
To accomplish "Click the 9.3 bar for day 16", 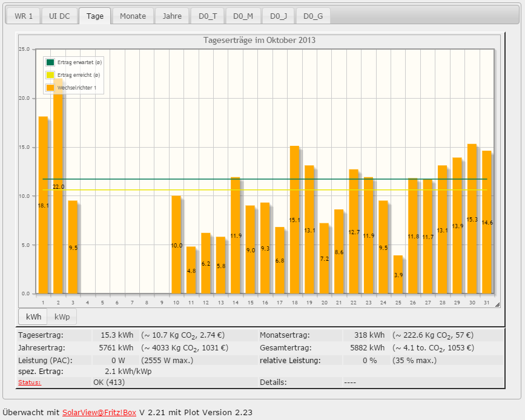I will click(265, 248).
